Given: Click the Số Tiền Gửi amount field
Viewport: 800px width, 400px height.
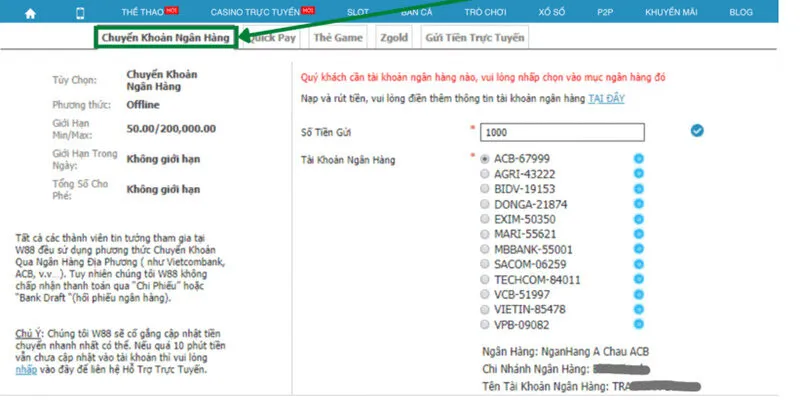Looking at the screenshot, I should [x=562, y=132].
